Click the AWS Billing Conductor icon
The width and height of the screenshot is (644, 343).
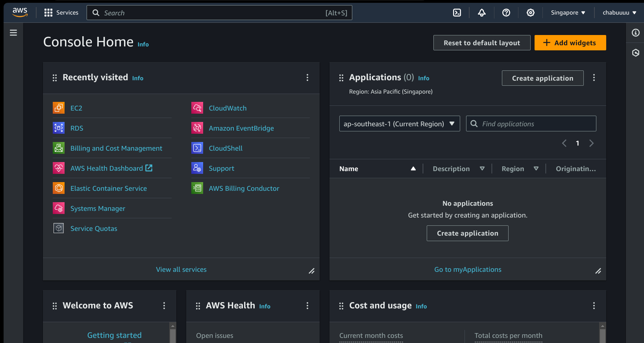(197, 188)
